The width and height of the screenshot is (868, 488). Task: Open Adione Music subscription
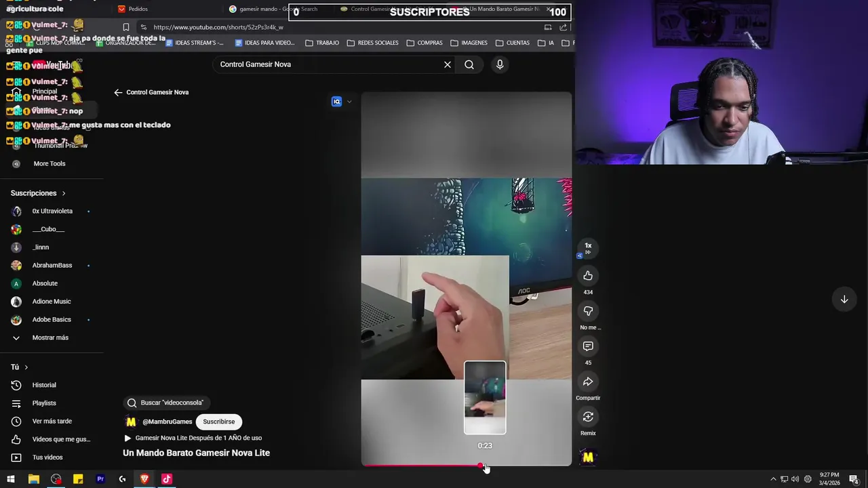pyautogui.click(x=52, y=301)
